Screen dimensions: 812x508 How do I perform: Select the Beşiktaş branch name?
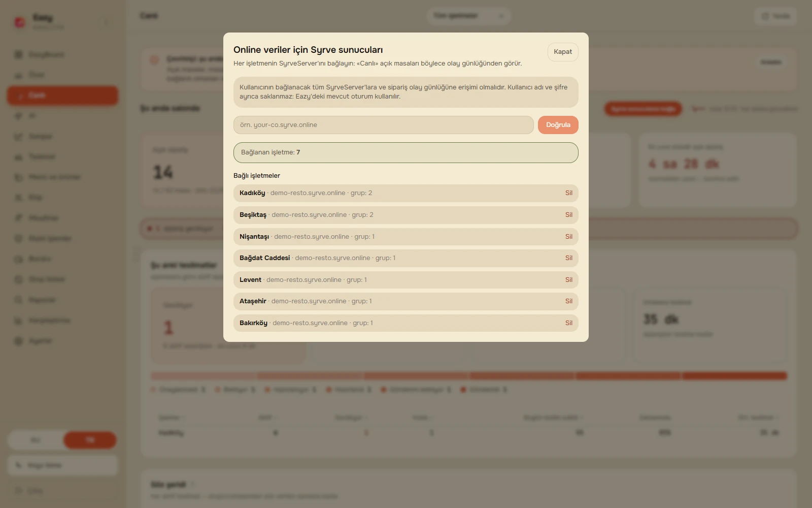[253, 215]
